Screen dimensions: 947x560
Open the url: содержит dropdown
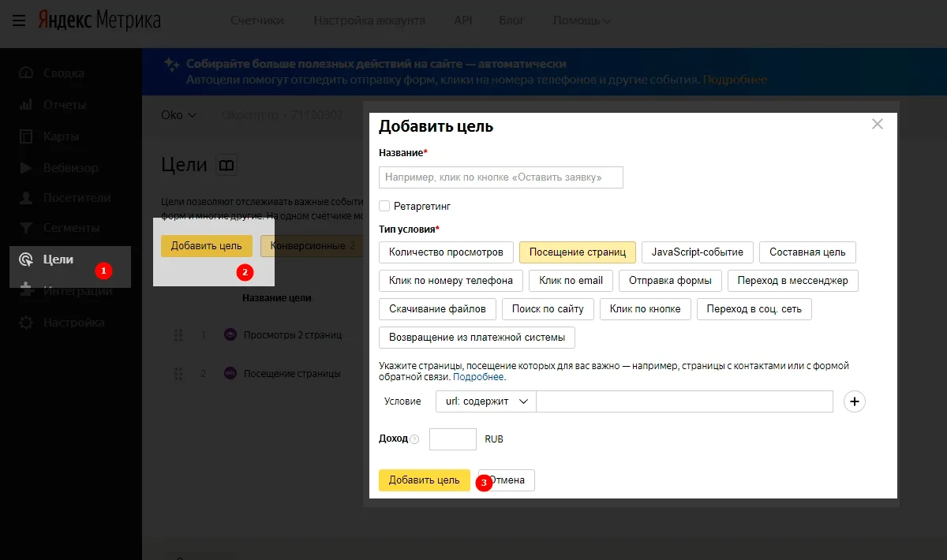pyautogui.click(x=485, y=401)
